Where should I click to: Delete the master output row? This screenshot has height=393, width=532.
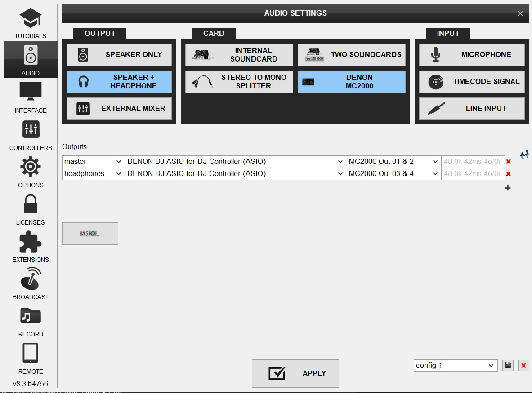[508, 162]
